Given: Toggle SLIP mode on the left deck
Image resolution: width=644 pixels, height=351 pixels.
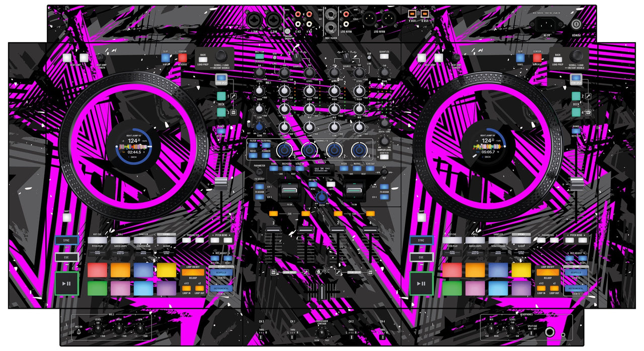Looking at the screenshot, I should pos(166,58).
